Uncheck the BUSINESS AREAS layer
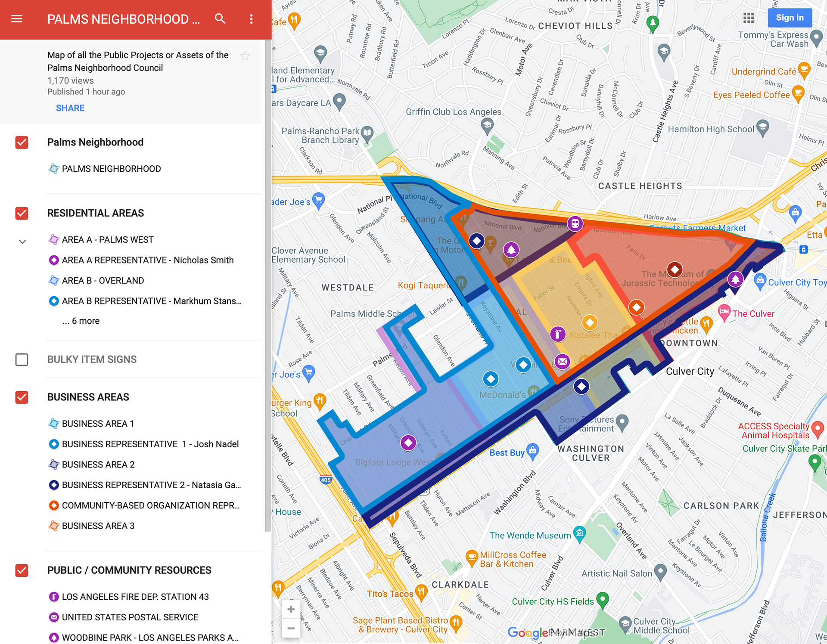 [x=22, y=397]
